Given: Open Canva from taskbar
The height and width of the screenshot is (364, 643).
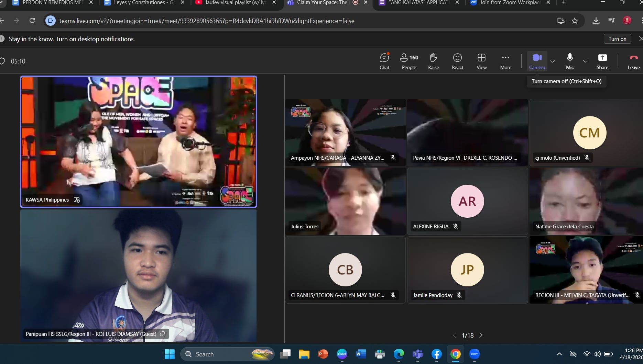Looking at the screenshot, I should pos(342,354).
